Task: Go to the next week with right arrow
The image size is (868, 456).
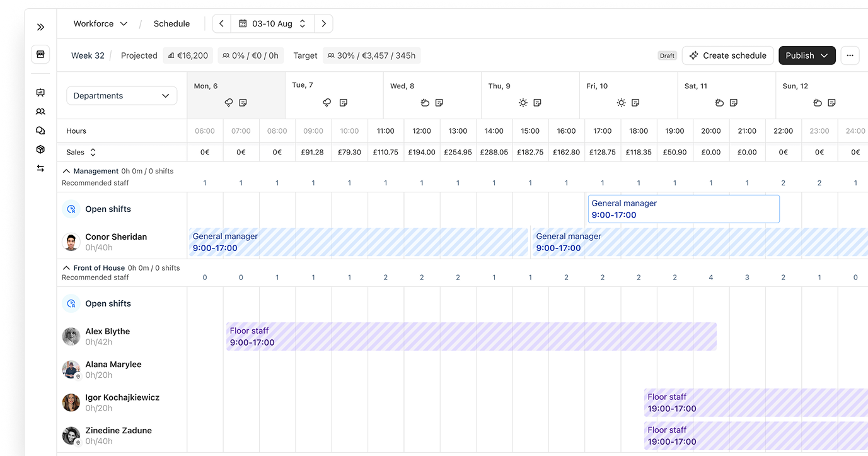Action: pyautogui.click(x=323, y=24)
